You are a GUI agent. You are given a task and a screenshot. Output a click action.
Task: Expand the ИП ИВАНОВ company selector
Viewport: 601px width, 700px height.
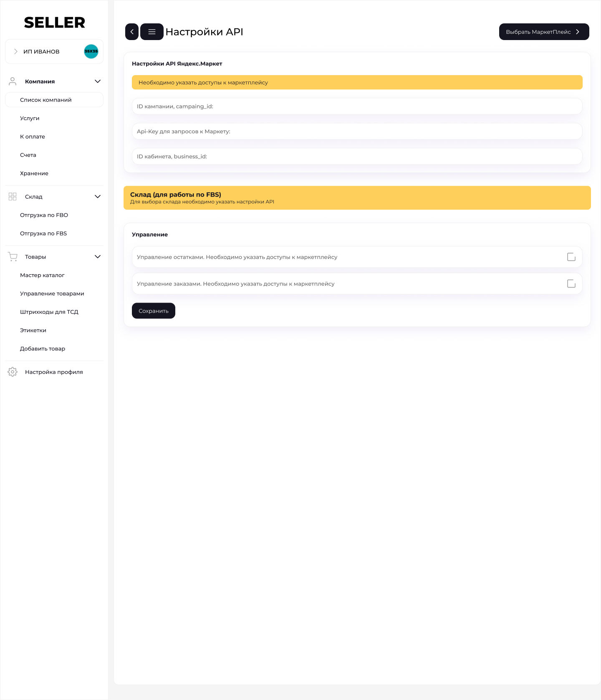tap(54, 51)
